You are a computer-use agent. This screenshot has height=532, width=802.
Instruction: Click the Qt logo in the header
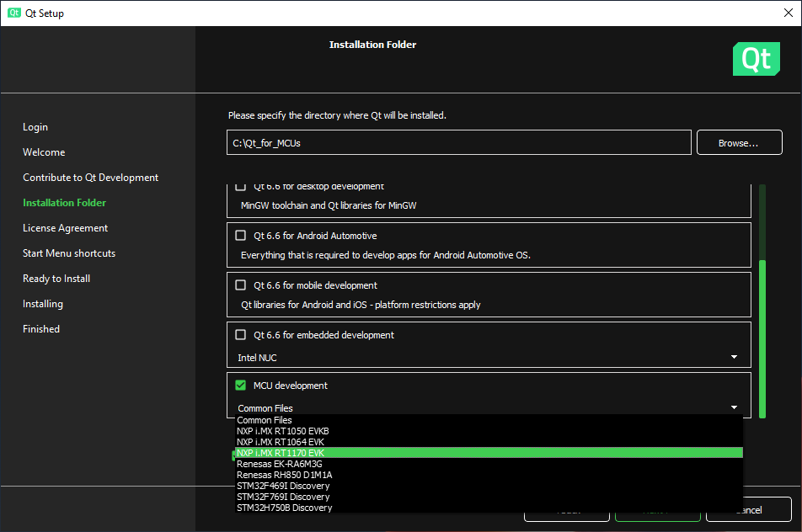(756, 59)
